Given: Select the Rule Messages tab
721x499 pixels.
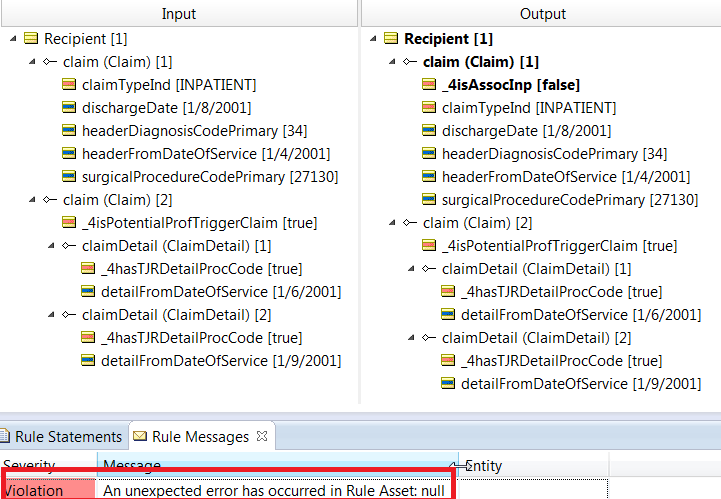Looking at the screenshot, I should 200,436.
